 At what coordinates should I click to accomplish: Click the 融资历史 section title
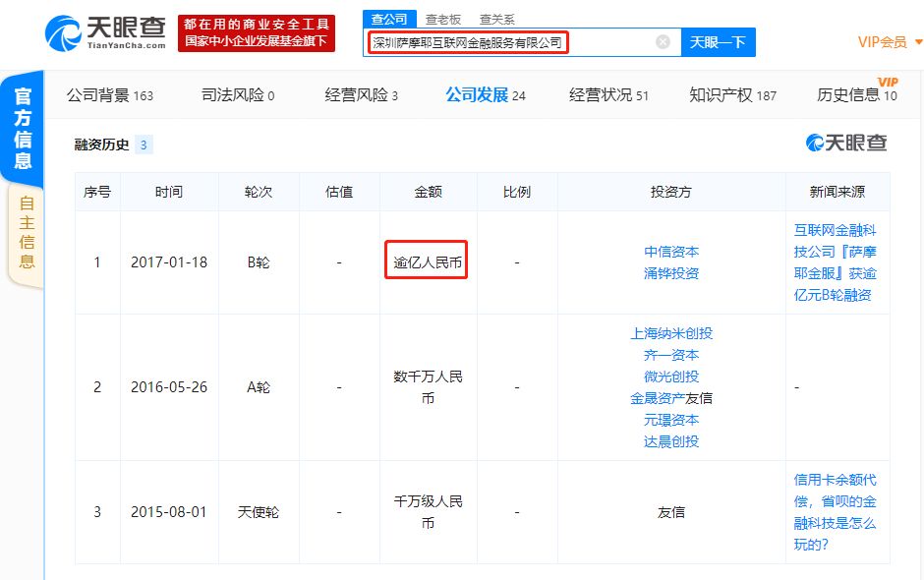click(101, 145)
